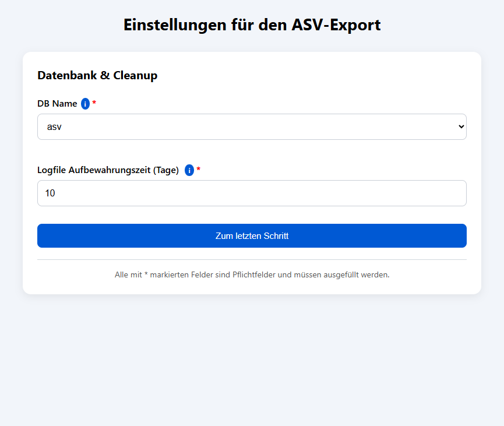
Task: Click the red asterisk after DB Name
Action: pyautogui.click(x=94, y=103)
